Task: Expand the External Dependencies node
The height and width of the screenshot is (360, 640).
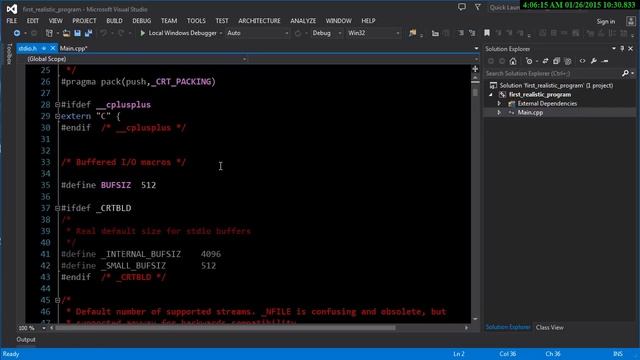Action: click(499, 104)
